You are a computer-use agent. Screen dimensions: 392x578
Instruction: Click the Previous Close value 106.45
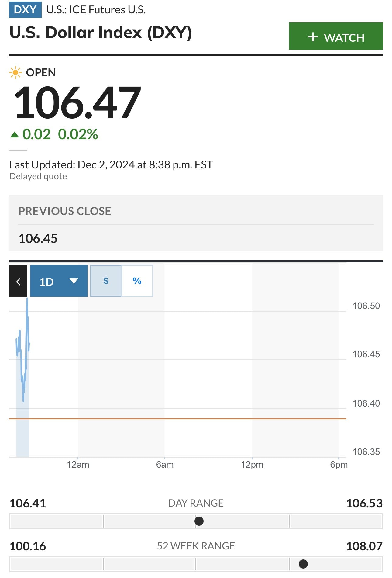pyautogui.click(x=38, y=238)
